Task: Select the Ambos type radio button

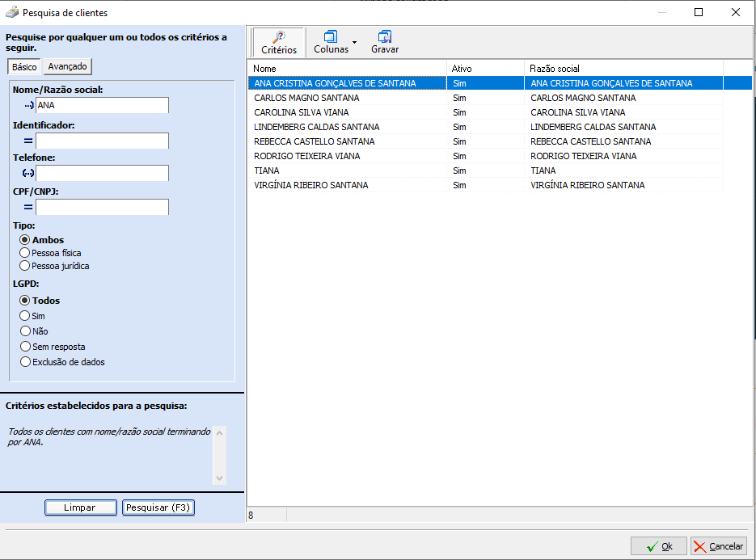Action: click(24, 239)
